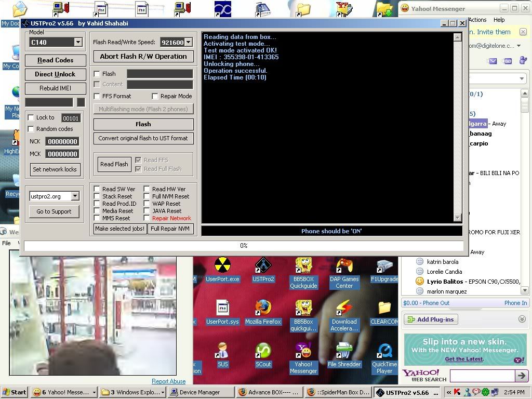Open the Flash Read/Write Speed dropdown
Viewport: 532px width, 399px height.
click(x=188, y=42)
